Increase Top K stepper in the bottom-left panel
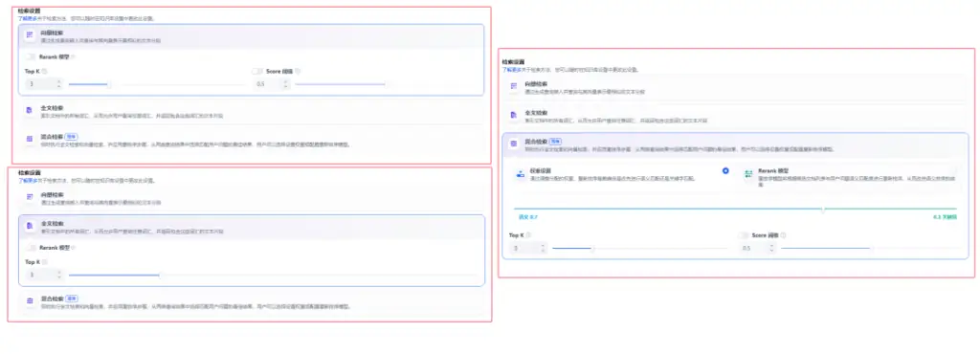The height and width of the screenshot is (354, 980). [58, 273]
